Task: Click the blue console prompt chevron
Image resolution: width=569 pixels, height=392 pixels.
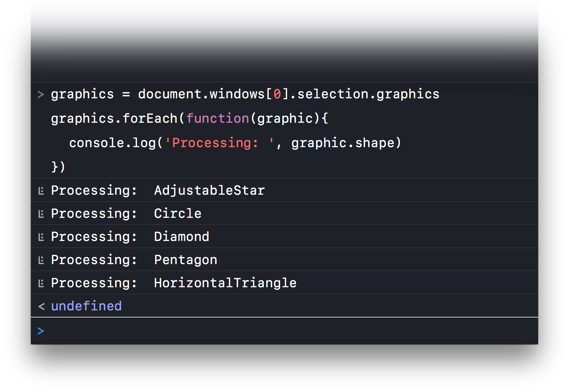Action: [x=41, y=331]
